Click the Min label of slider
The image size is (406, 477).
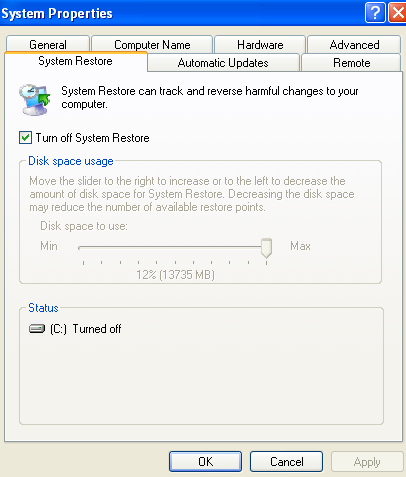coord(49,246)
